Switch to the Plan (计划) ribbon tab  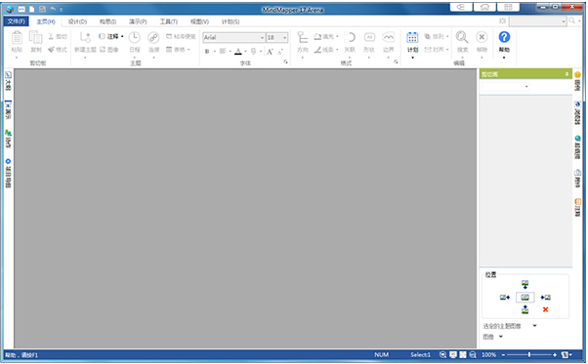point(231,21)
